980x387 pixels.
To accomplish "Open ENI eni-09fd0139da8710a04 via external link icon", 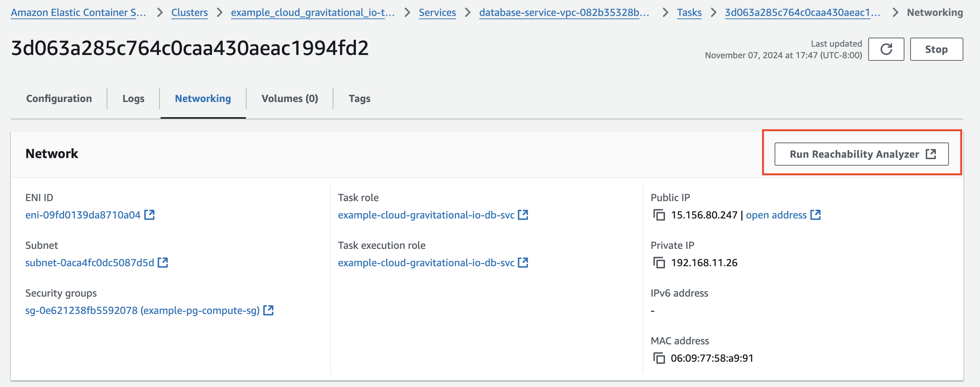I will (x=149, y=214).
